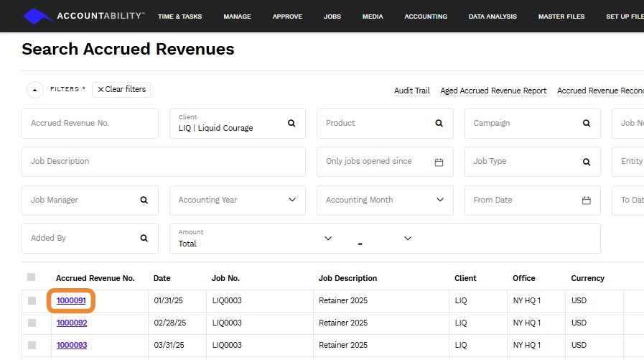
Task: Open the Master Files menu
Action: (561, 17)
